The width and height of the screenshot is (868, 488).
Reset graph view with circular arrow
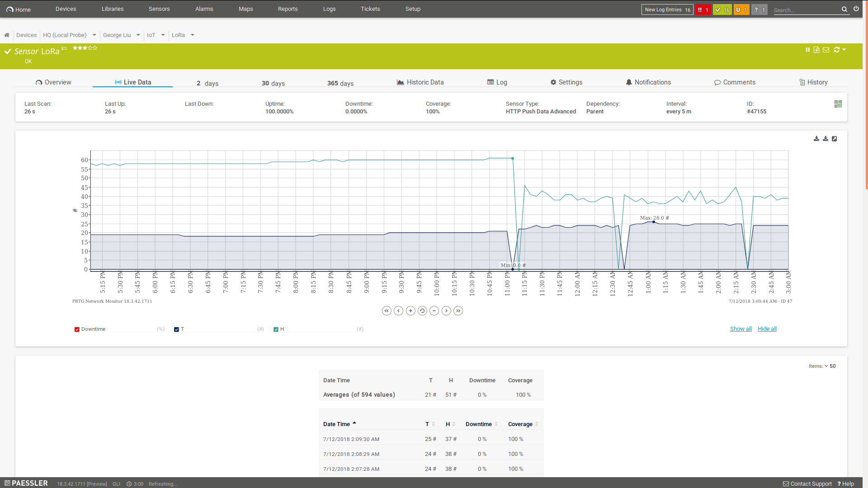(422, 311)
